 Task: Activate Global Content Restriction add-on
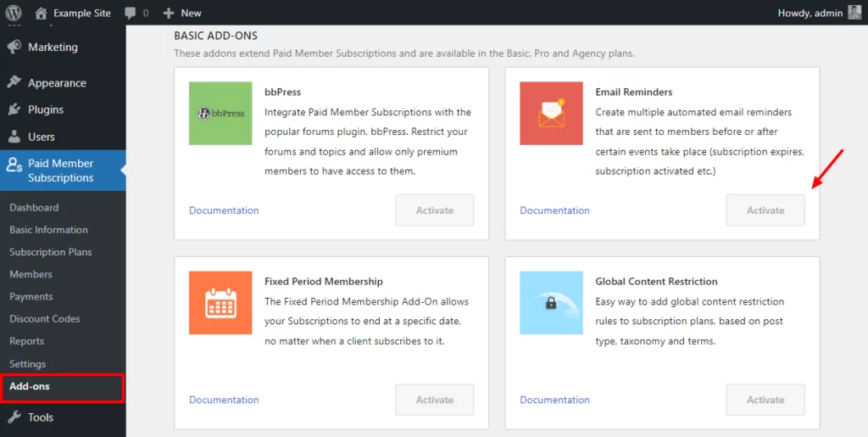click(765, 400)
